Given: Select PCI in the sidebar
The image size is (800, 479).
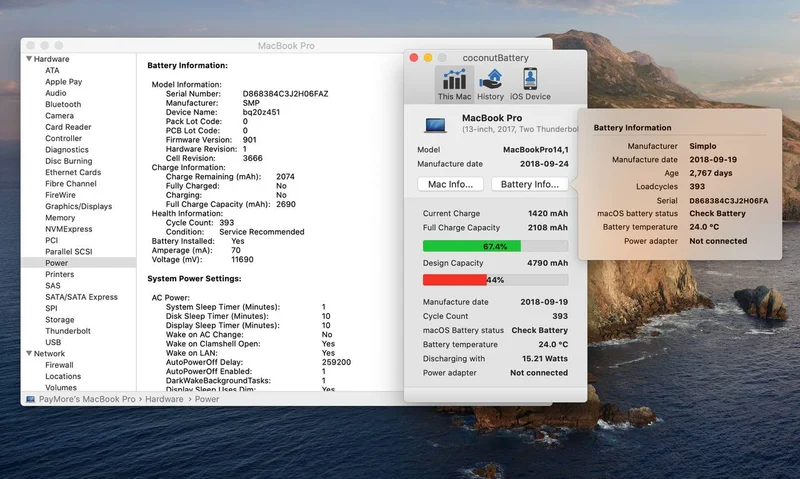Looking at the screenshot, I should (x=52, y=240).
